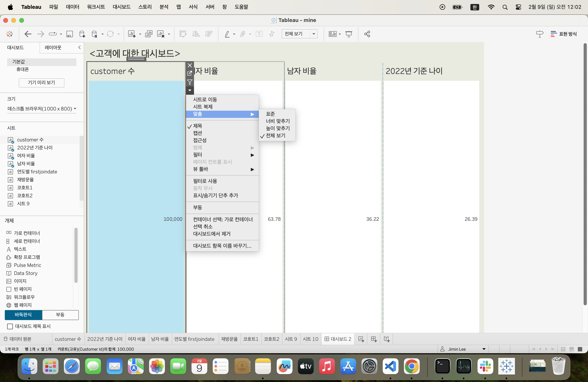Click the Tableau logo start page icon
This screenshot has width=588, height=382.
tap(10, 34)
